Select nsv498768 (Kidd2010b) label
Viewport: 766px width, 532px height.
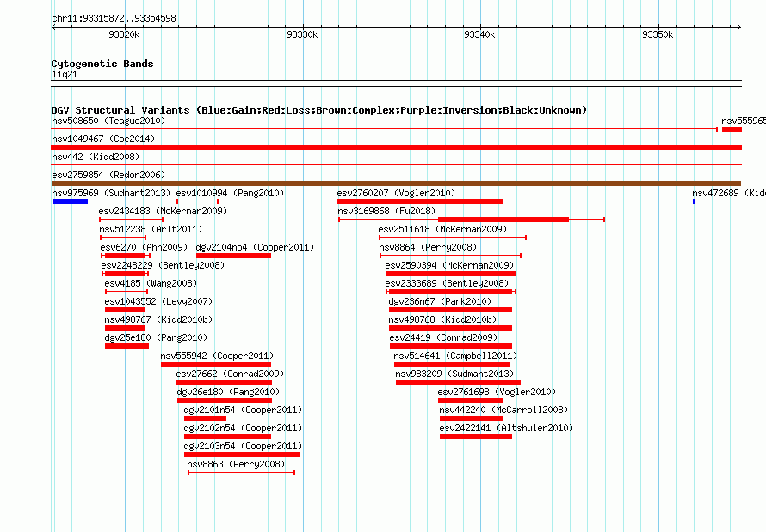[x=442, y=319]
